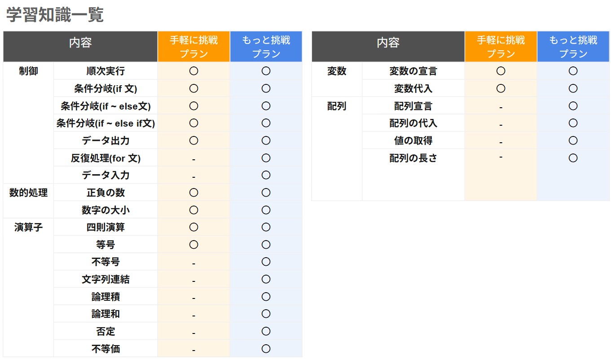Image resolution: width=615 pixels, height=364 pixels.
Task: Select the 手軽に挑戦プラン circle for データ出力
Action: [193, 140]
